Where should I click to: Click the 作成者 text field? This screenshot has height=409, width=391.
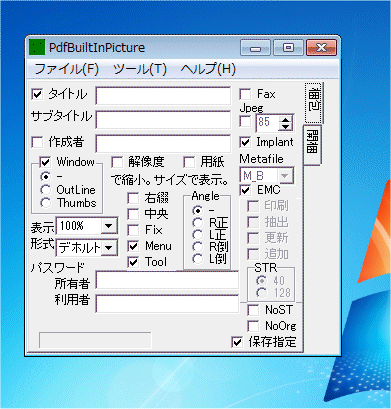tap(163, 144)
